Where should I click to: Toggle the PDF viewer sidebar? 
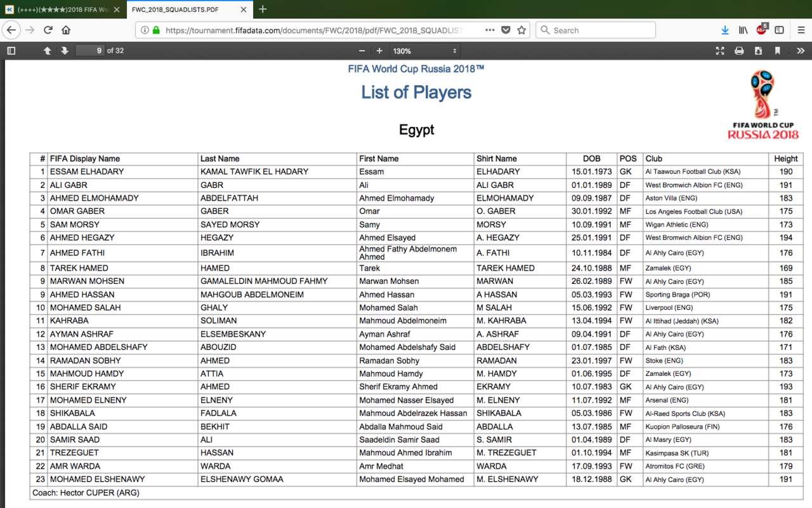[x=11, y=51]
